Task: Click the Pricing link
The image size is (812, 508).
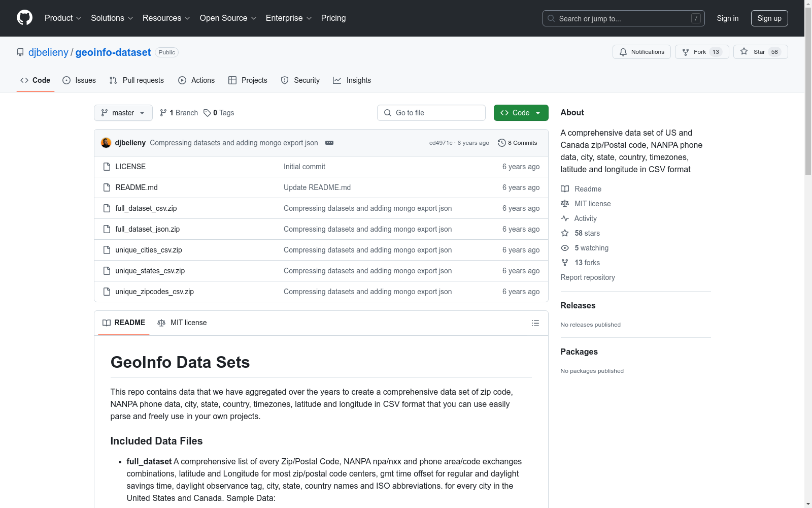Action: click(x=333, y=18)
